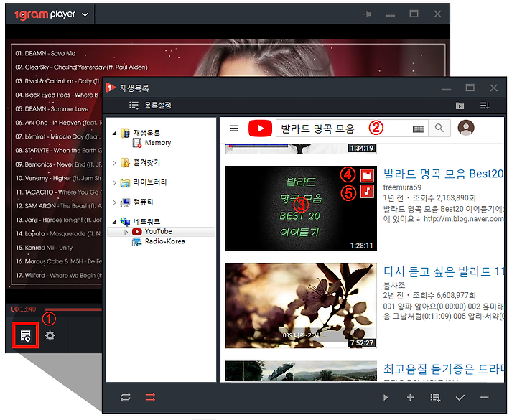Pin the 1gram player window on top
Image resolution: width=517 pixels, height=420 pixels.
click(368, 14)
